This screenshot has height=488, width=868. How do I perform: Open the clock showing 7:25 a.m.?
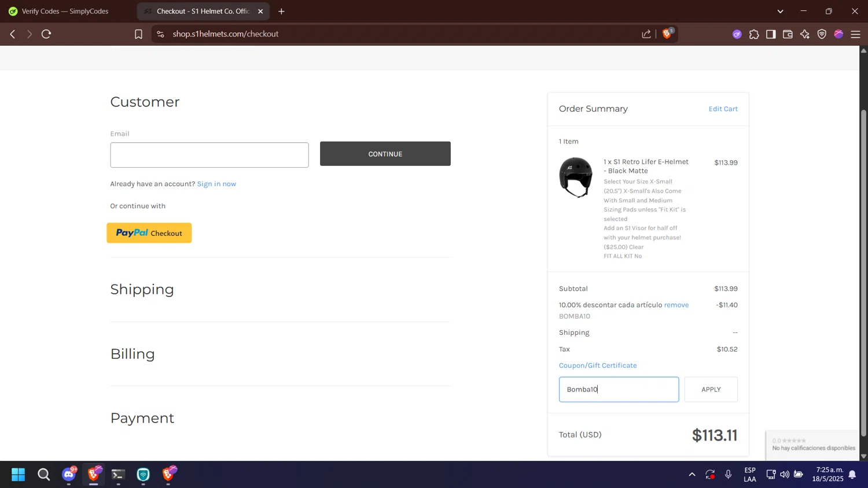(827, 475)
